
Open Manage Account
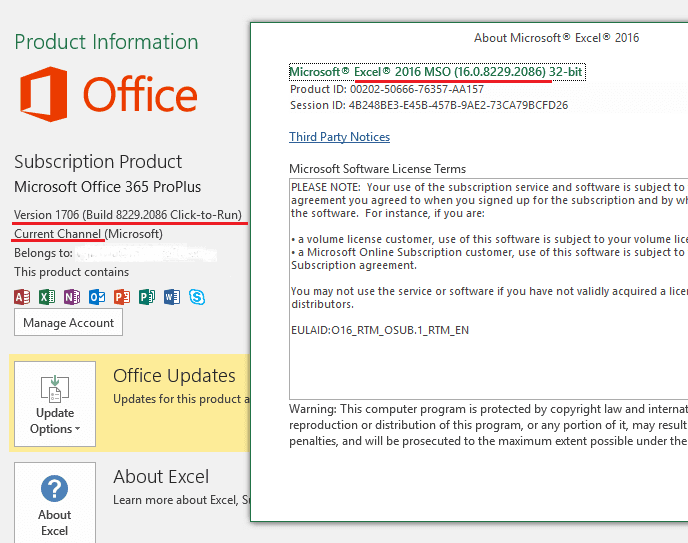[68, 322]
